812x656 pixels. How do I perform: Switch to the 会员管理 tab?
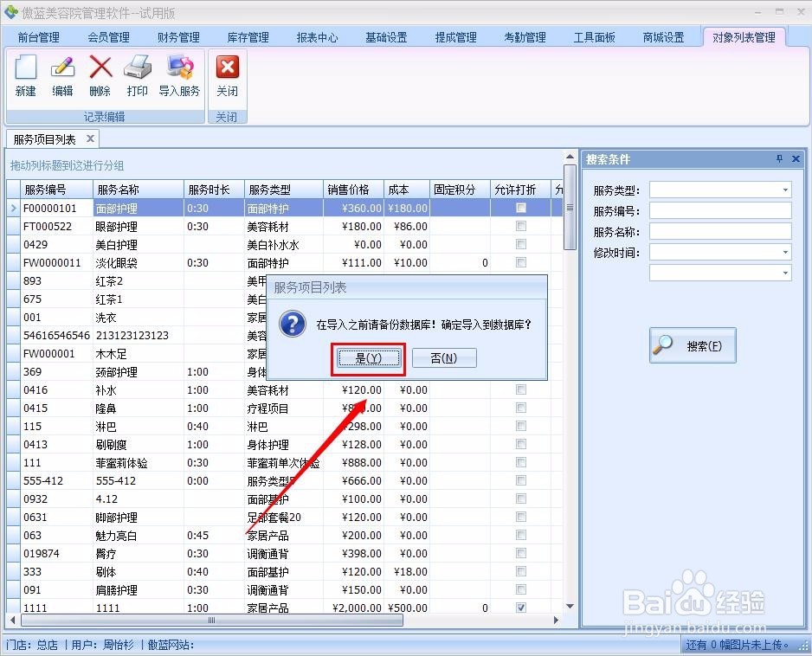coord(107,37)
